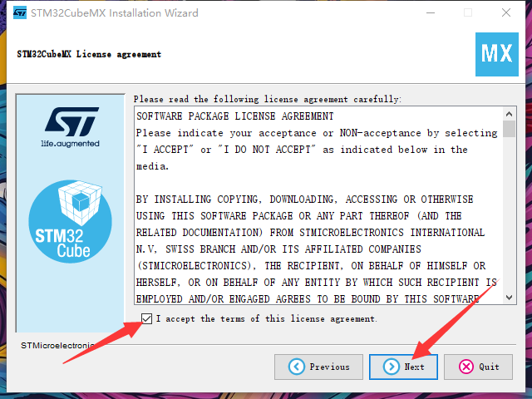The height and width of the screenshot is (399, 532).
Task: Click inside the license agreement text area
Action: tap(318, 205)
